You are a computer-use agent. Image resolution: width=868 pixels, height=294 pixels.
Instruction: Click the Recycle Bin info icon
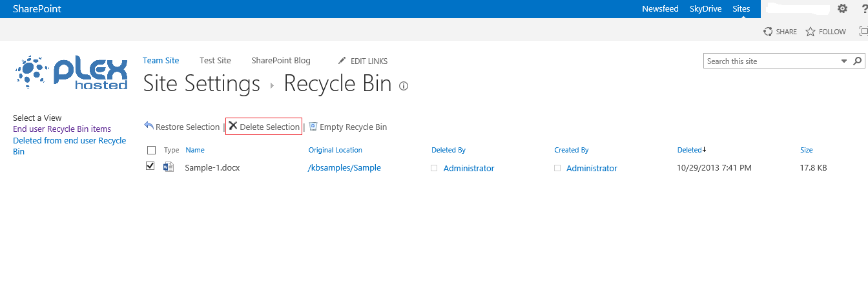pyautogui.click(x=404, y=86)
